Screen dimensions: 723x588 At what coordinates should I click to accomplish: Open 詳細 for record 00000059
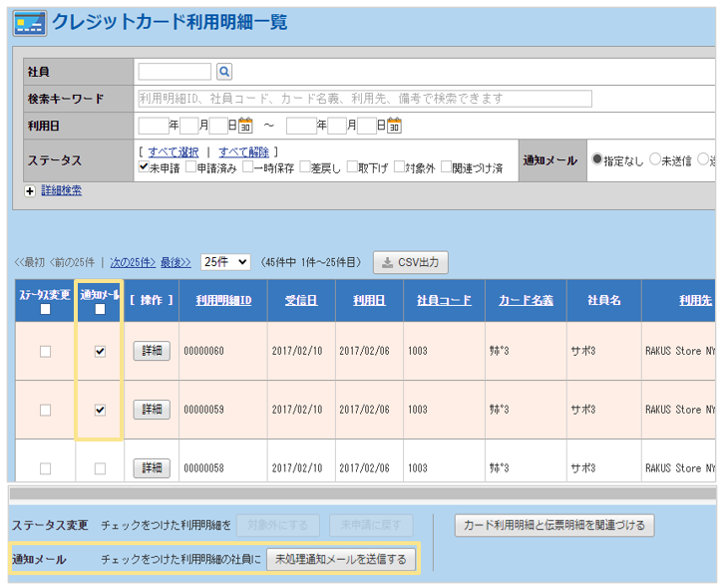(x=152, y=410)
